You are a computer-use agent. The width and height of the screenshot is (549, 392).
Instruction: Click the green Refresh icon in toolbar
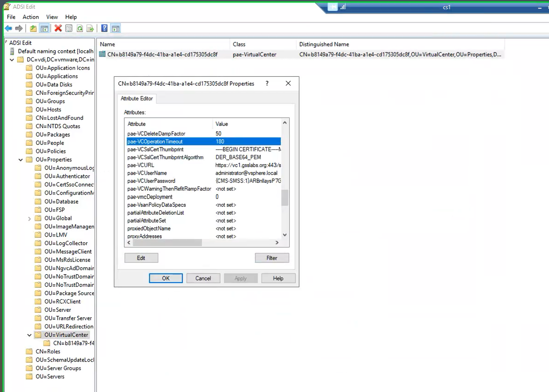pyautogui.click(x=80, y=29)
